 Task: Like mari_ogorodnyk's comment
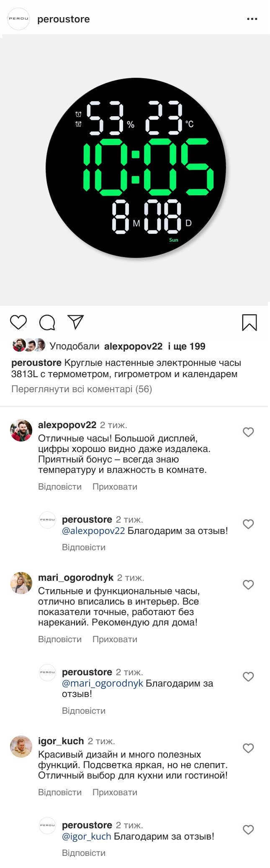tap(248, 585)
